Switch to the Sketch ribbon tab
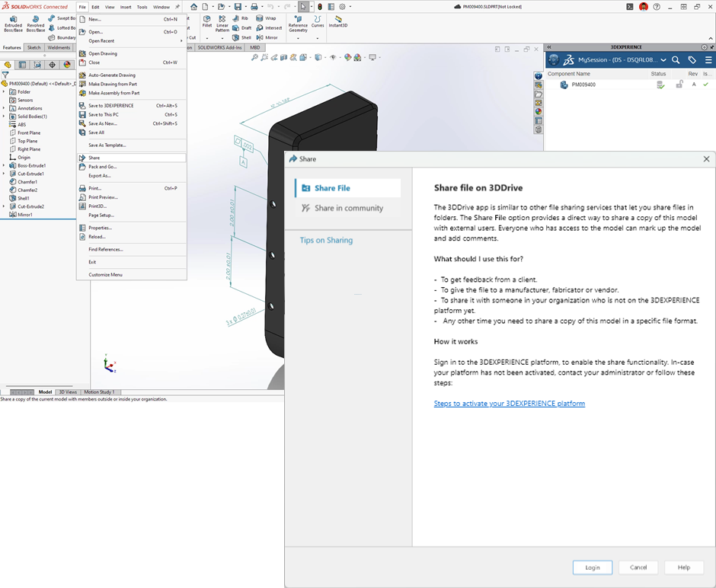Viewport: 716px width, 588px height. [x=34, y=47]
